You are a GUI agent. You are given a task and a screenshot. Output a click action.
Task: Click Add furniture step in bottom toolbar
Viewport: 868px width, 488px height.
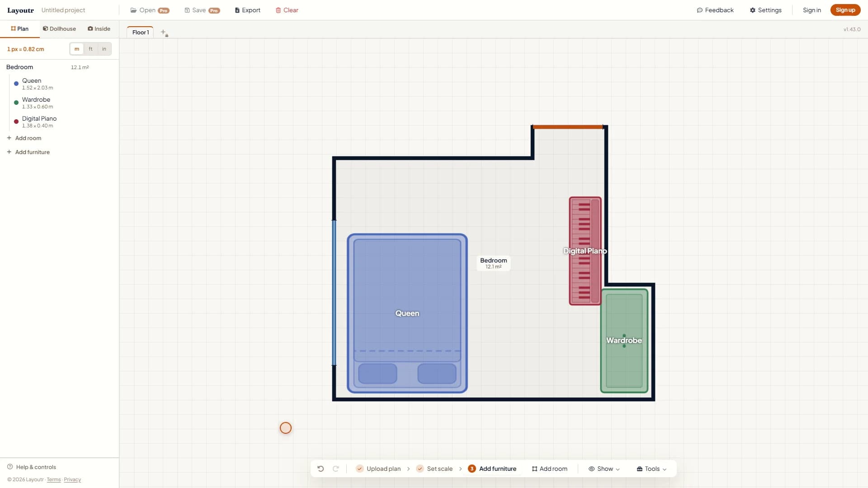(492, 469)
